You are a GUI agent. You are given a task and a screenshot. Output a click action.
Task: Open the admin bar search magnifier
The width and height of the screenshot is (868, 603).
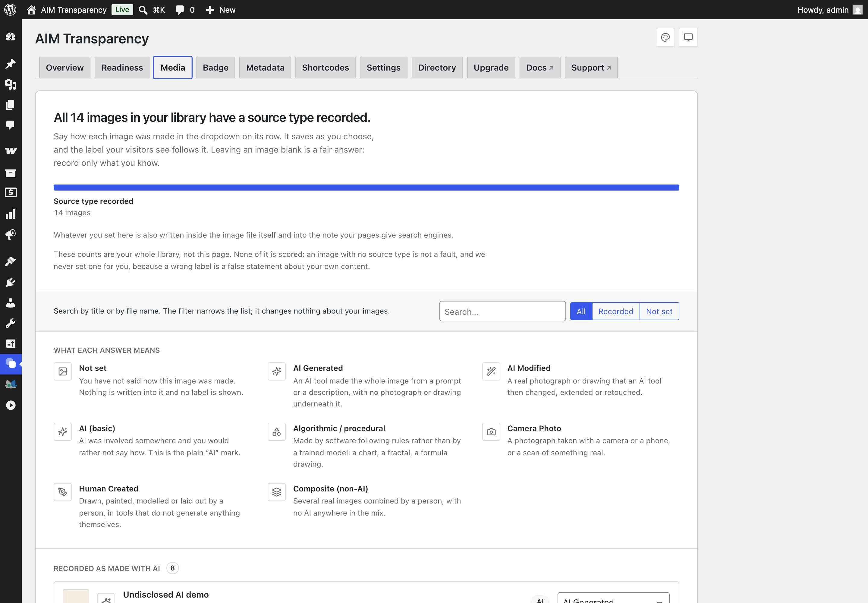[143, 10]
